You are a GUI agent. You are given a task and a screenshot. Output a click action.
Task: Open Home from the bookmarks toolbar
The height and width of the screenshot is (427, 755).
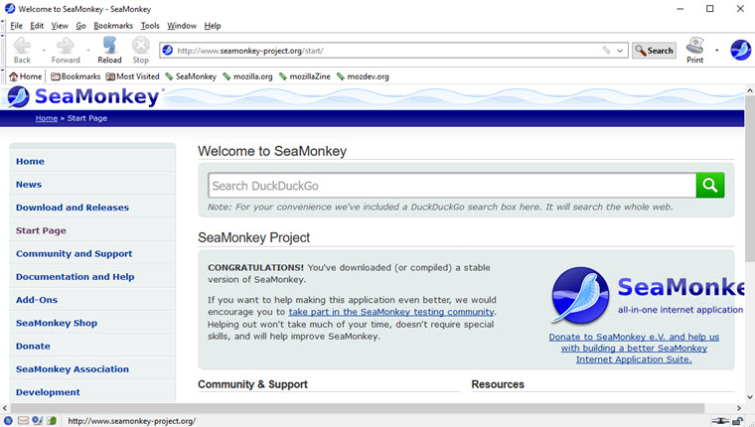point(26,77)
